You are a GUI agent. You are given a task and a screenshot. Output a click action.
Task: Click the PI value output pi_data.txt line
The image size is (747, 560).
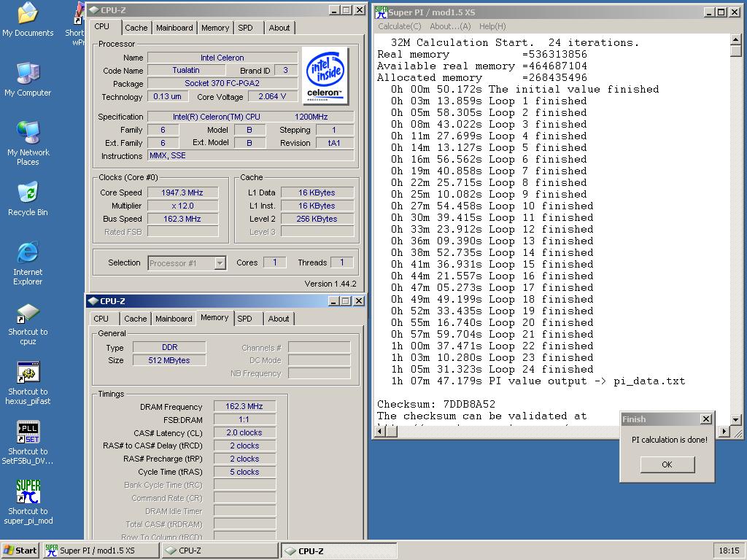click(x=538, y=381)
